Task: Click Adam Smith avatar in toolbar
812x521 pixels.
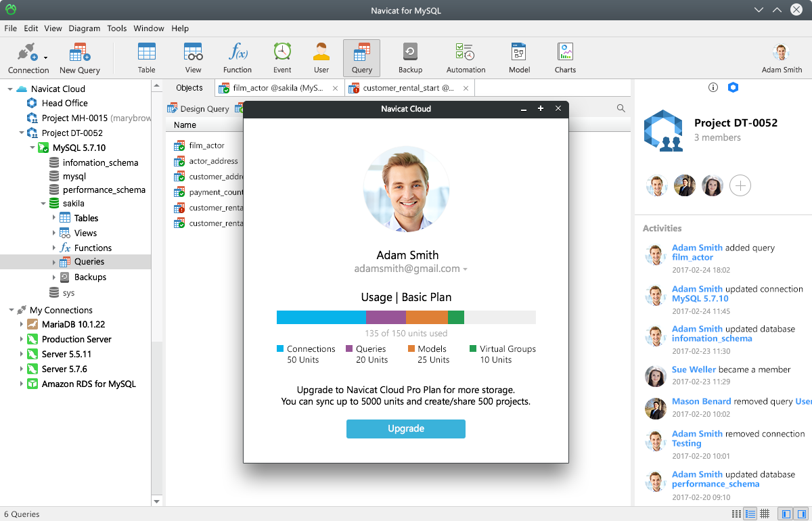Action: 782,53
